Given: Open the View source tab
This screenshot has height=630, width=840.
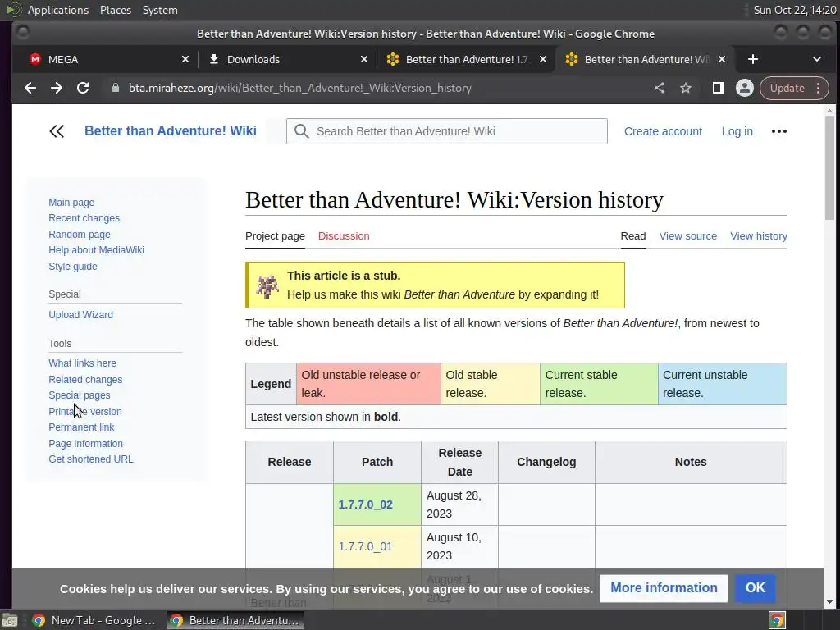Looking at the screenshot, I should pyautogui.click(x=688, y=236).
